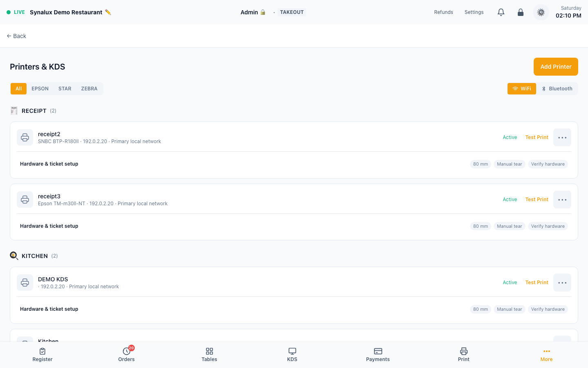The height and width of the screenshot is (368, 588).
Task: Click the Active status of receipt3
Action: 510,200
